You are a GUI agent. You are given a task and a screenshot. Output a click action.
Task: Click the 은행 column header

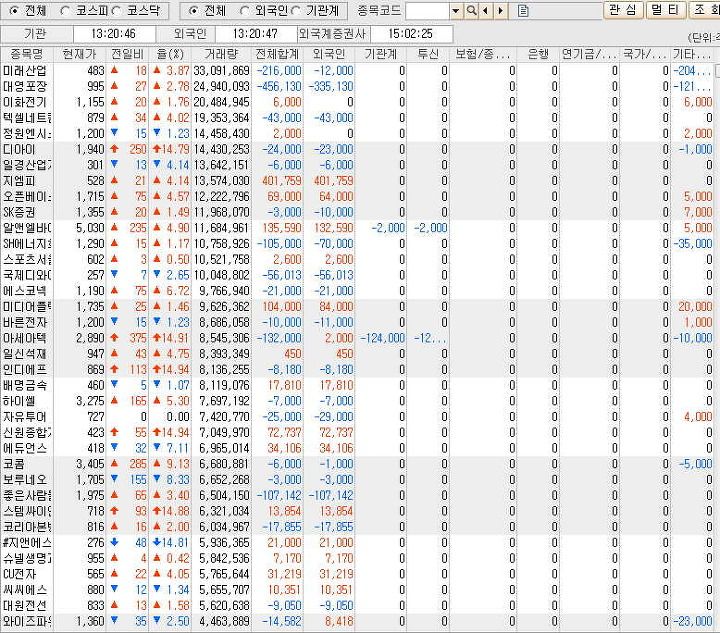tap(538, 54)
